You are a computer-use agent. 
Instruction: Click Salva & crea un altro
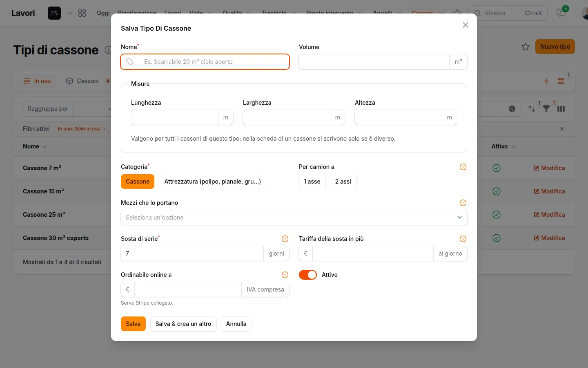coord(183,324)
